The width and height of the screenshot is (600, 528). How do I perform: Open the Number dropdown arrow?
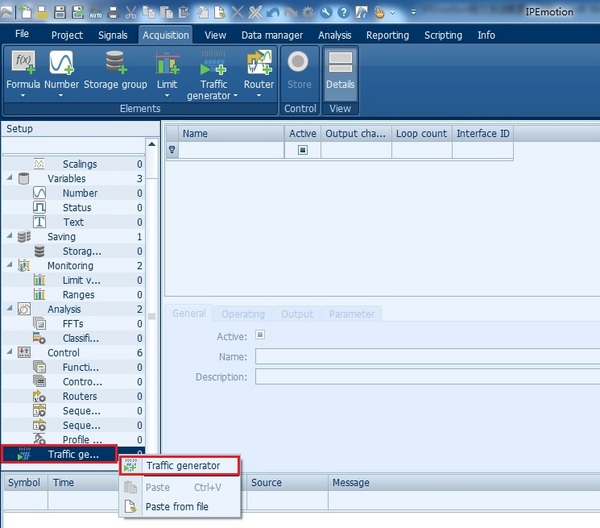click(61, 95)
